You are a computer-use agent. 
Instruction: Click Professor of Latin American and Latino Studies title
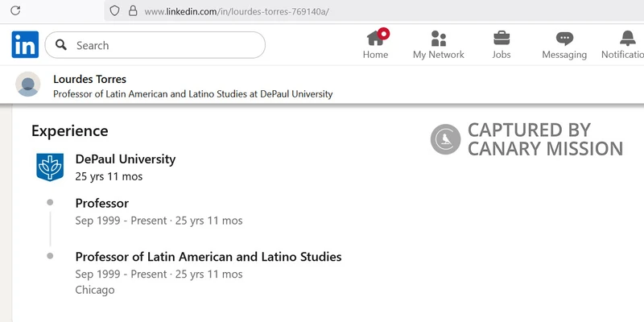click(x=208, y=257)
